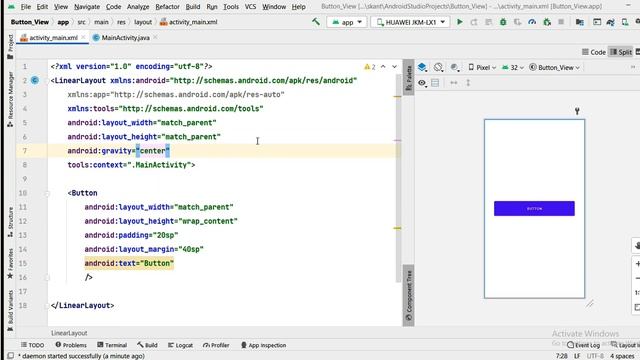Open the Build Variants side panel
The height and width of the screenshot is (360, 640).
(x=10, y=310)
